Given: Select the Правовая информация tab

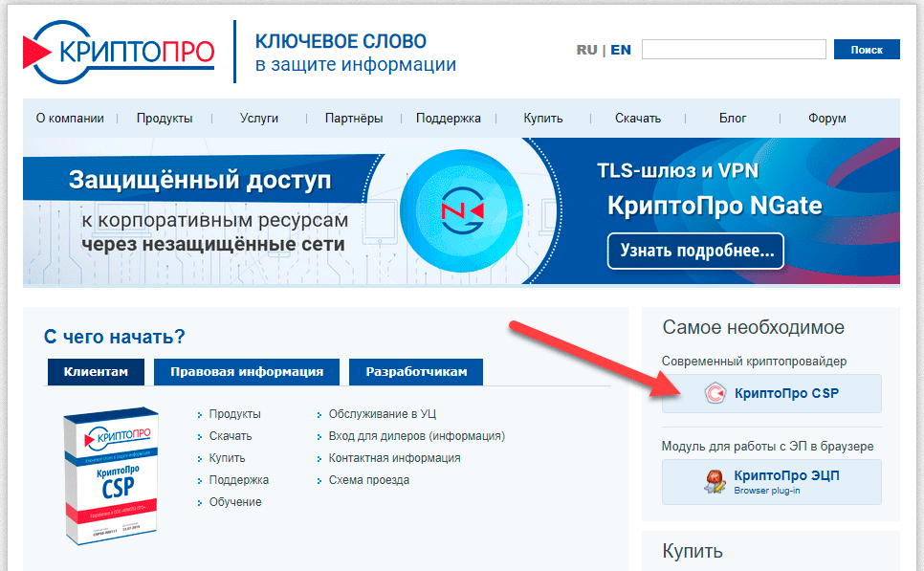Looking at the screenshot, I should tap(247, 372).
